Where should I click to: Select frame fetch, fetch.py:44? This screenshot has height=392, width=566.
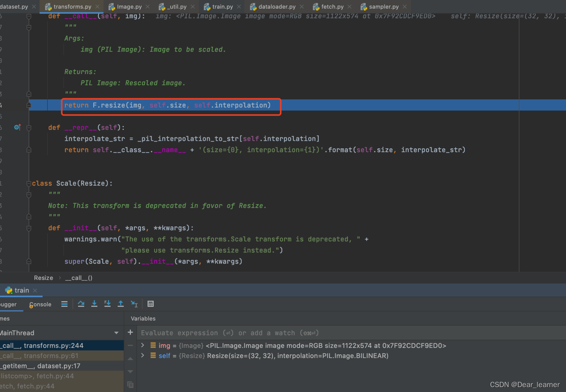tap(62, 386)
